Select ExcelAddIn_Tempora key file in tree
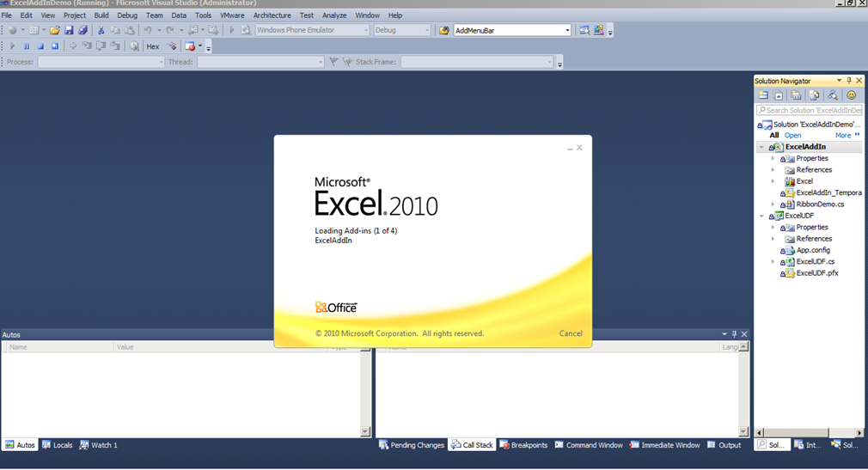Screen dimensions: 868x470 tap(828, 192)
